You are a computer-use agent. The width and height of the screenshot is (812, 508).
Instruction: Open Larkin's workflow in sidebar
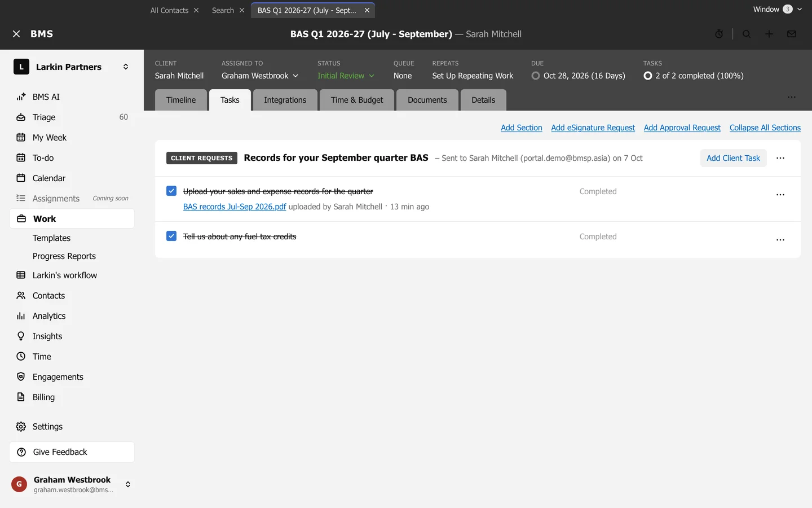click(72, 275)
